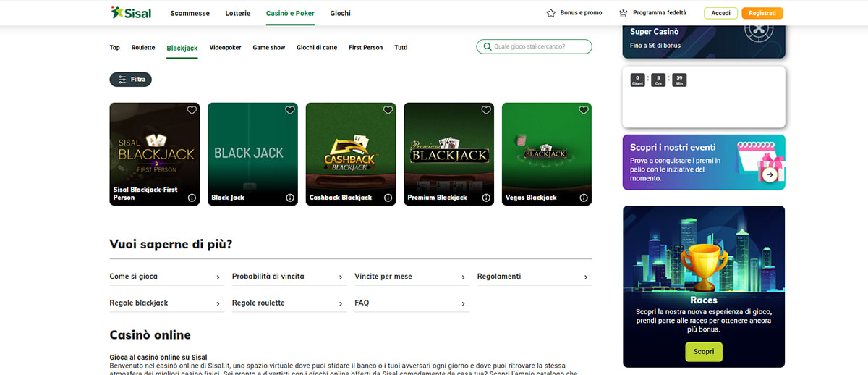Favorite Black Jack game with heart

(290, 110)
